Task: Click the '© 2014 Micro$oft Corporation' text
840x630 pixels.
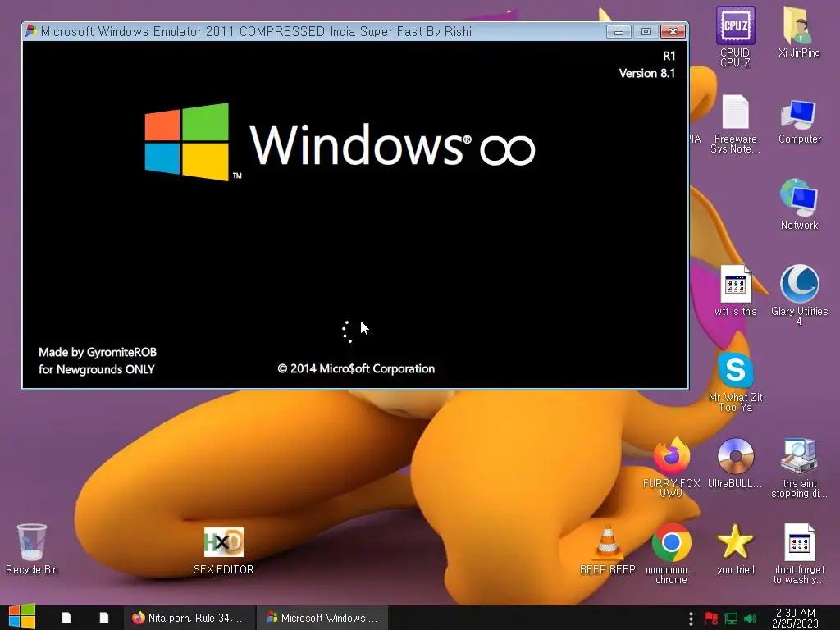Action: pyautogui.click(x=356, y=368)
